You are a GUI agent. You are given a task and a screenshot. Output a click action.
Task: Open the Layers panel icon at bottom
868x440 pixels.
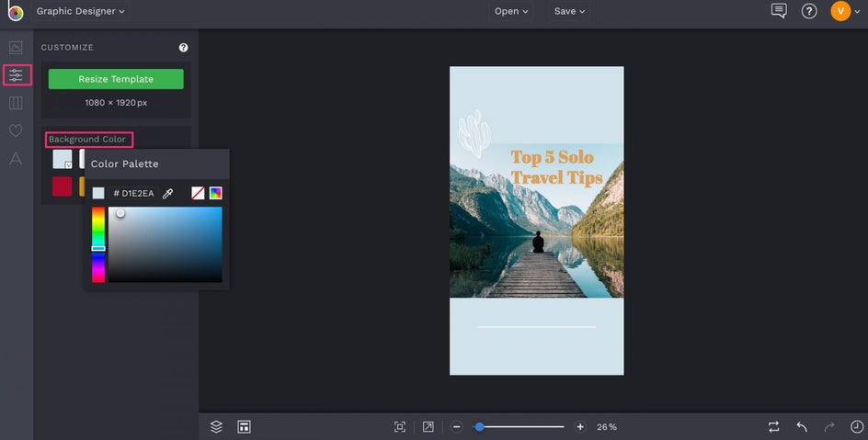(216, 426)
